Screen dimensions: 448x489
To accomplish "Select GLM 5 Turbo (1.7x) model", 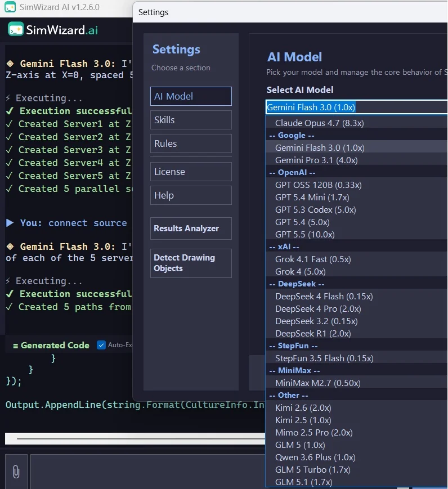I will (357, 470).
